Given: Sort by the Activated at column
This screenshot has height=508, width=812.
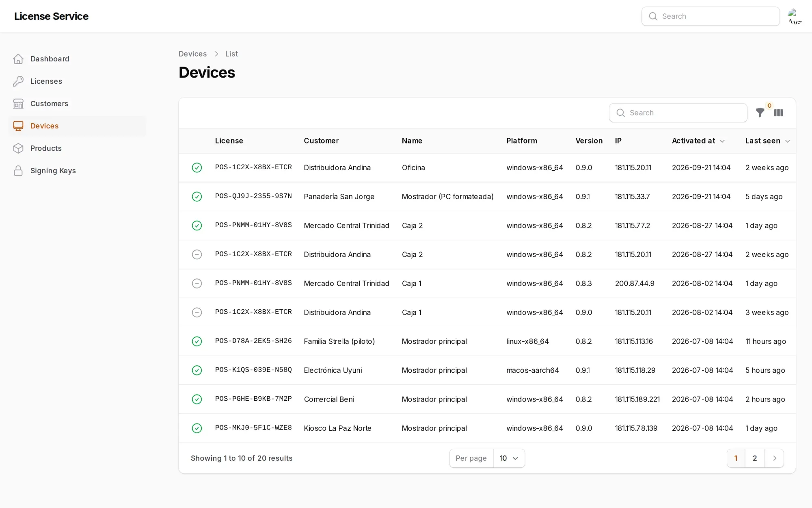Looking at the screenshot, I should (698, 141).
